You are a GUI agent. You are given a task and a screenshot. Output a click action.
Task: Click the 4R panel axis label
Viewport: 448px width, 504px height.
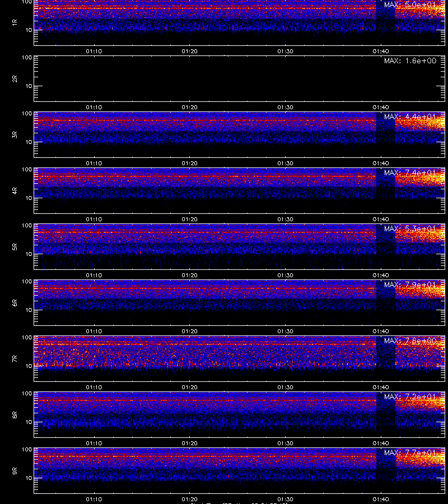15,190
